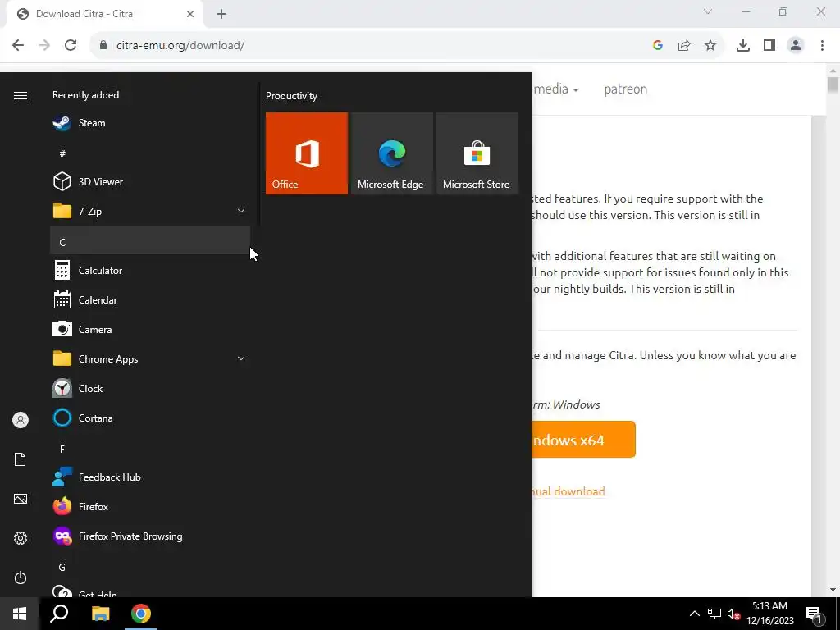Expand the Chrome Apps folder

[x=150, y=359]
